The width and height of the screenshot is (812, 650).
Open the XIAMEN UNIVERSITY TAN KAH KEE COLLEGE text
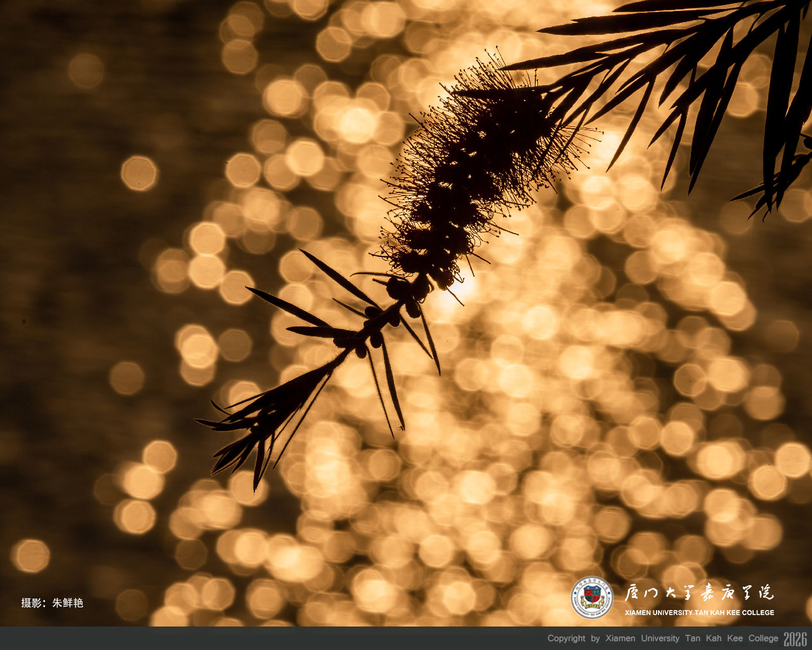tap(699, 613)
